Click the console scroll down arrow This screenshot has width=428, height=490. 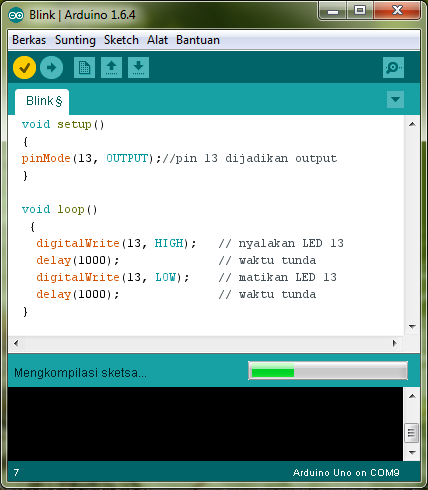(x=412, y=453)
